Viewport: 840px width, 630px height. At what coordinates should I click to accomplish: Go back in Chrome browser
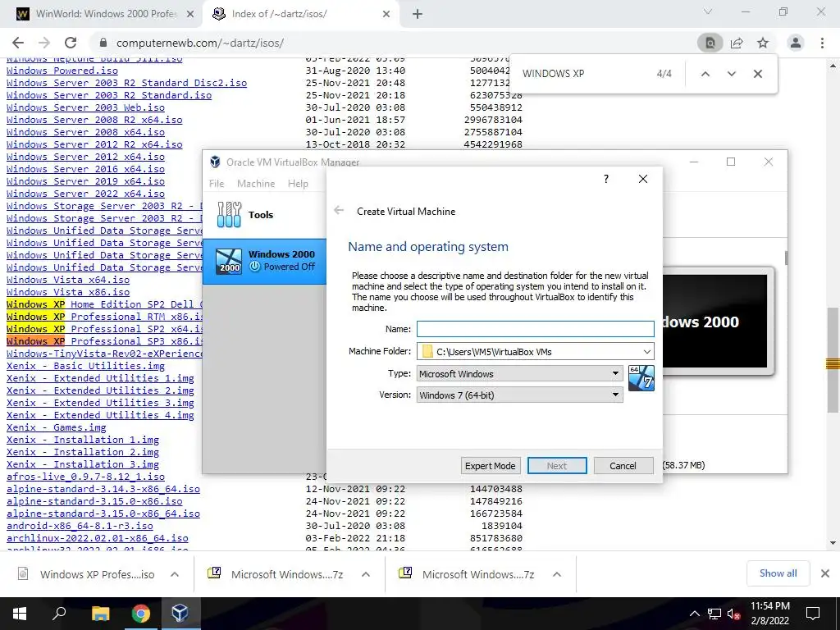[18, 43]
